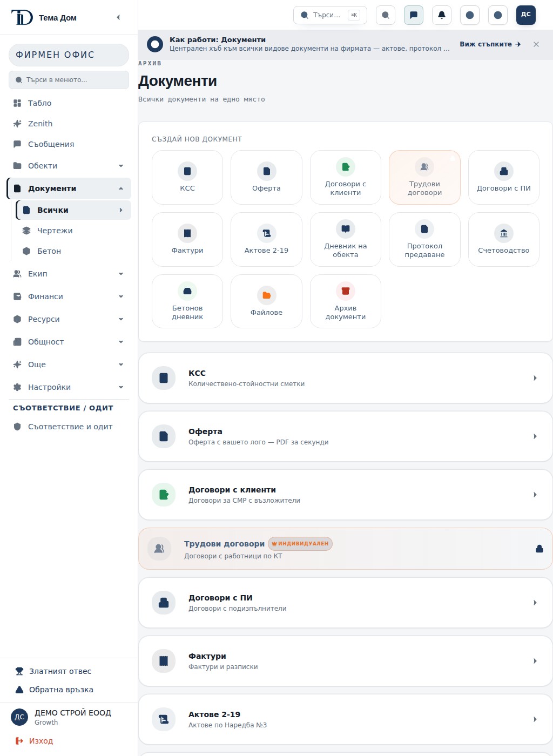Expand the Още sidebar menu
Image resolution: width=553 pixels, height=756 pixels.
coord(69,364)
